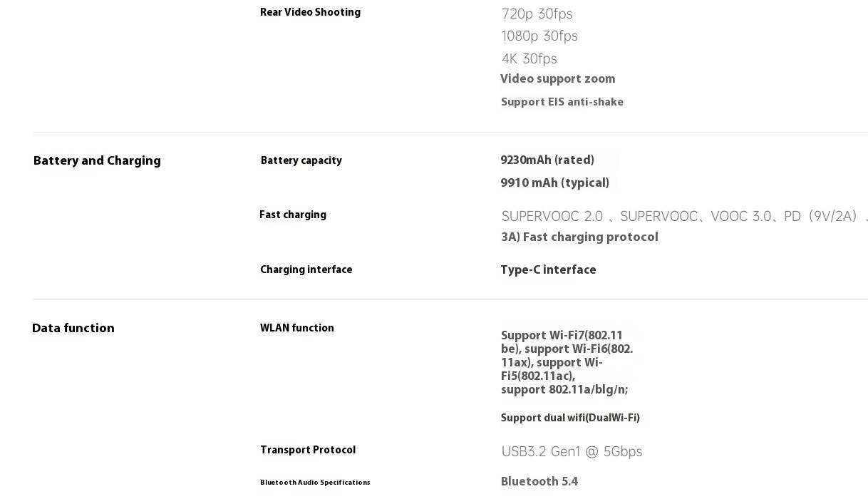The height and width of the screenshot is (499, 868).
Task: Click the USB3.2 Gen1 @ 5Gbps value
Action: 572,451
